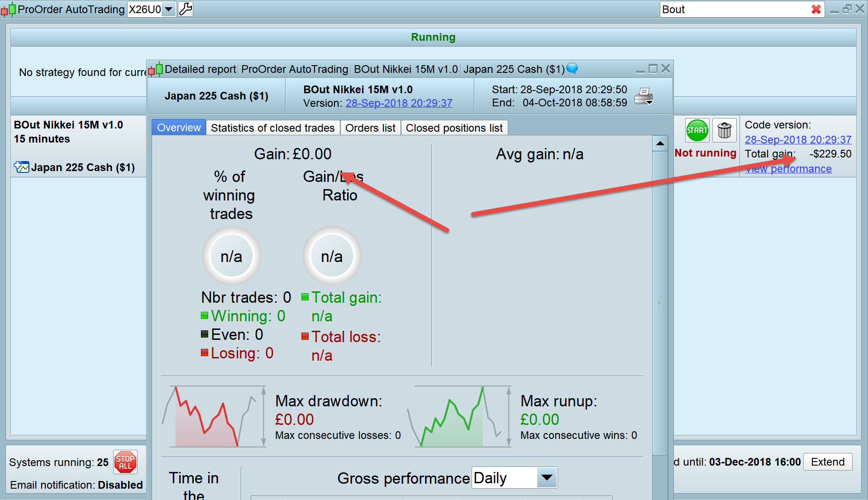
Task: Click the blue chat bubble icon in report title
Action: tap(572, 69)
